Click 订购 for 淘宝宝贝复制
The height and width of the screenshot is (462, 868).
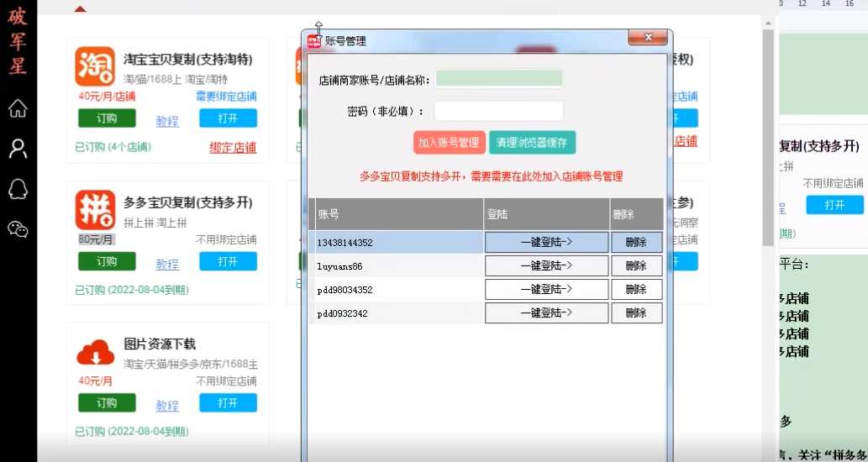point(107,118)
